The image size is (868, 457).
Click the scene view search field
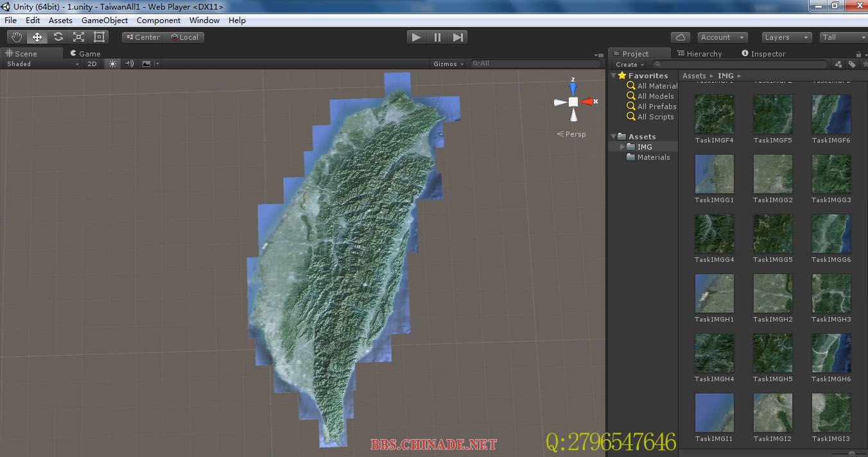click(535, 64)
